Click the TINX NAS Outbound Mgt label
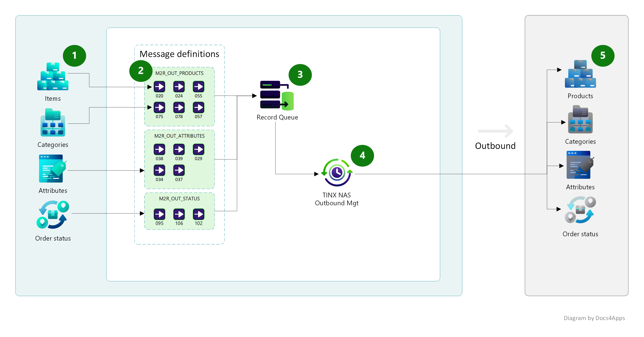The height and width of the screenshot is (337, 644). [x=337, y=199]
